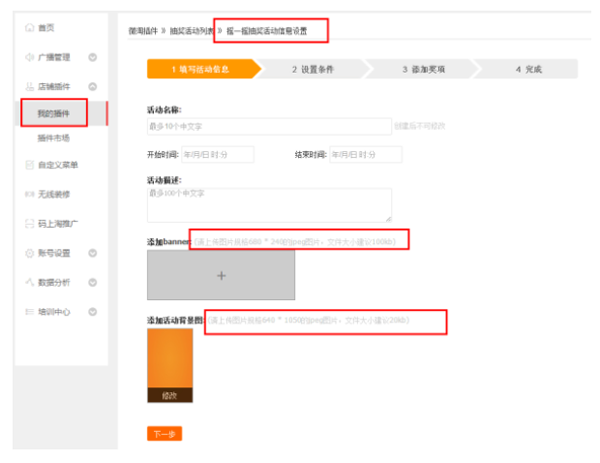Click the orange 下一步 button
The height and width of the screenshot is (463, 600).
coord(165,434)
